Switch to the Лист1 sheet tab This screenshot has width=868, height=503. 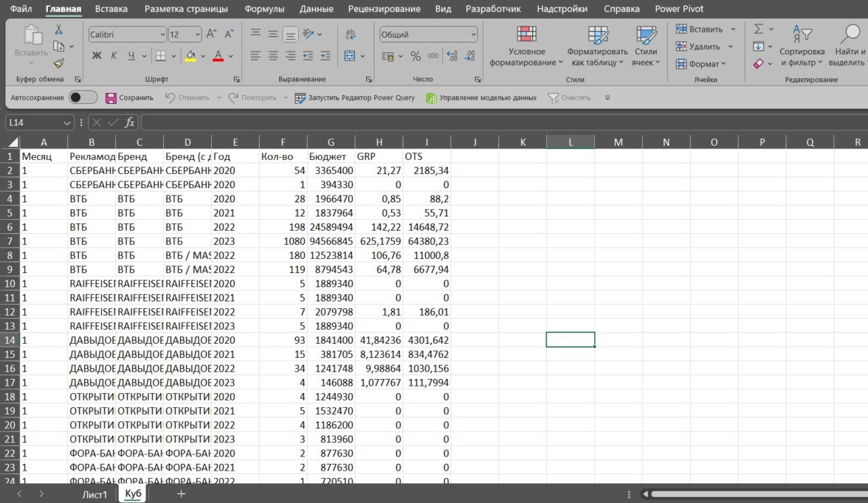pos(94,494)
